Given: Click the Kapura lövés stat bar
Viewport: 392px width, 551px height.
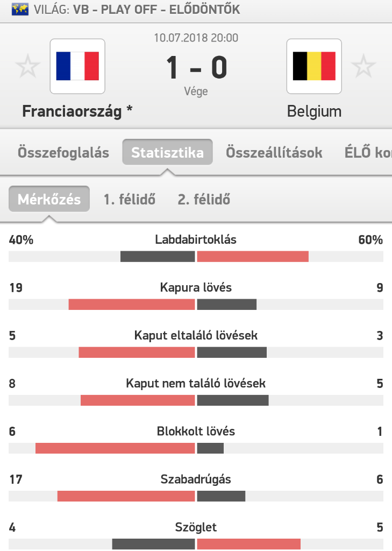Looking at the screenshot, I should [x=196, y=305].
